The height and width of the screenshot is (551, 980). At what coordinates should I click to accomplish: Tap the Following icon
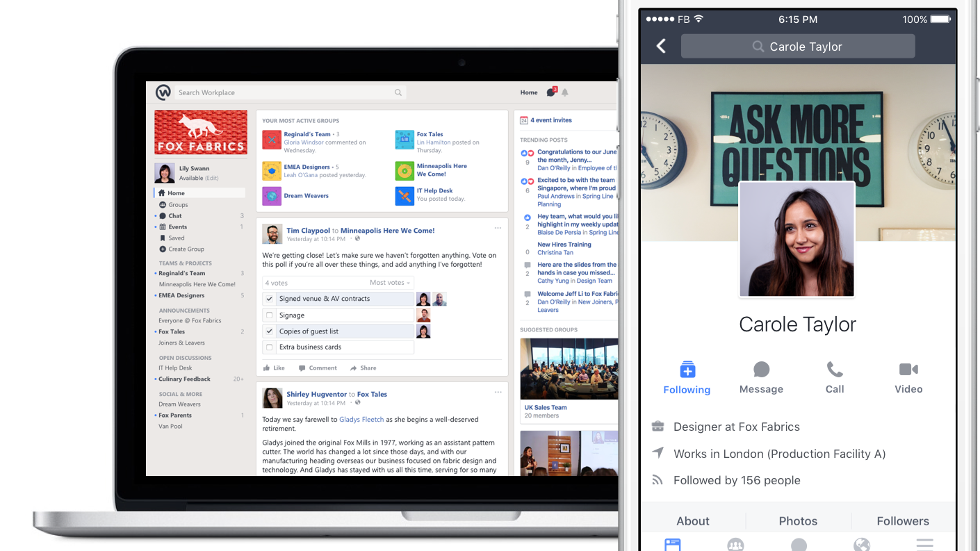click(687, 370)
